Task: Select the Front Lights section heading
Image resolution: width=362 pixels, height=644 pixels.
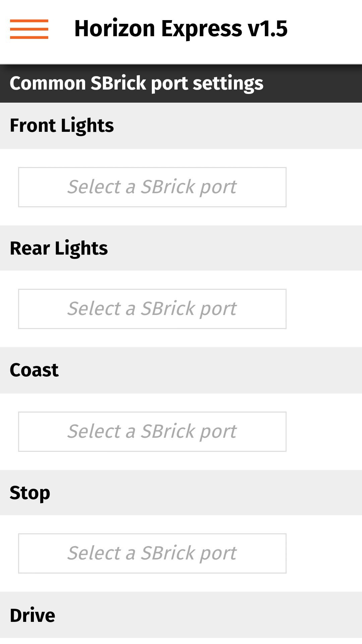Action: point(62,126)
